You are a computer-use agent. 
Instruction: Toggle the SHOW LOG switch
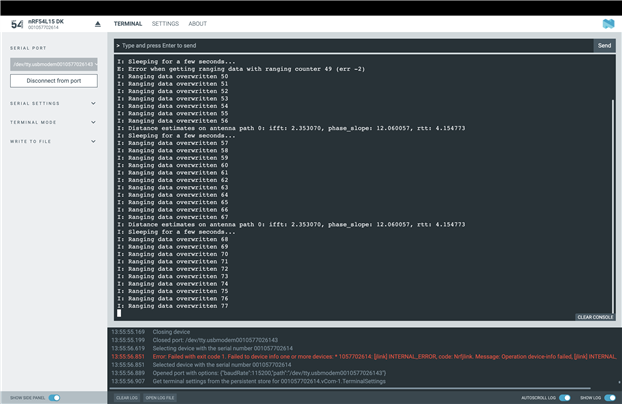click(610, 398)
